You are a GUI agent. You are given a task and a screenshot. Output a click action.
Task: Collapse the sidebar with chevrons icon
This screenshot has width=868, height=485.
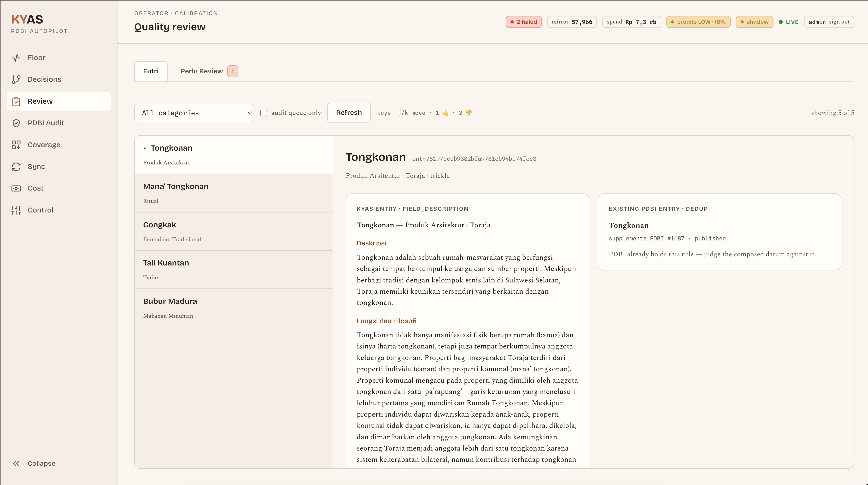[16, 463]
